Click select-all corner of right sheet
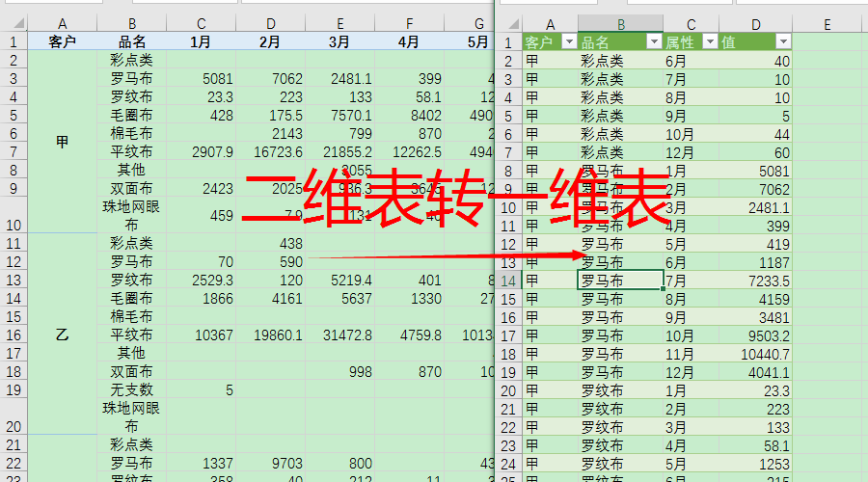This screenshot has height=482, width=868. click(508, 24)
